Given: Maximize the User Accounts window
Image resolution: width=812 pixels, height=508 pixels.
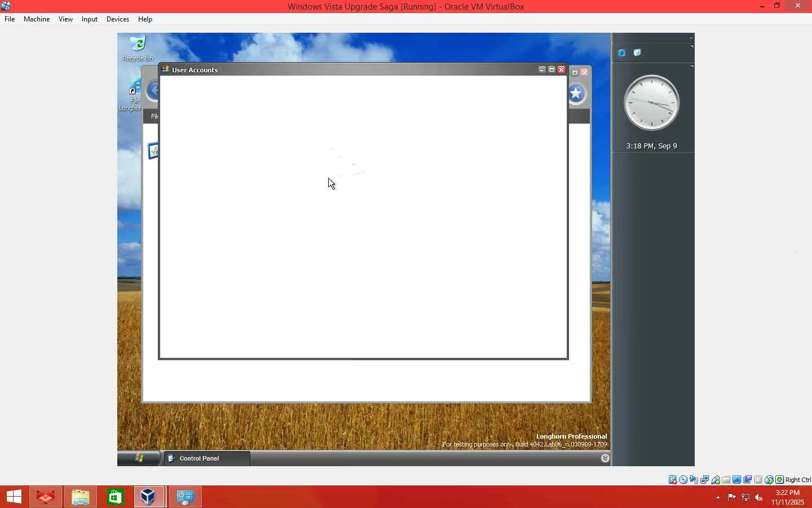Looking at the screenshot, I should point(551,69).
